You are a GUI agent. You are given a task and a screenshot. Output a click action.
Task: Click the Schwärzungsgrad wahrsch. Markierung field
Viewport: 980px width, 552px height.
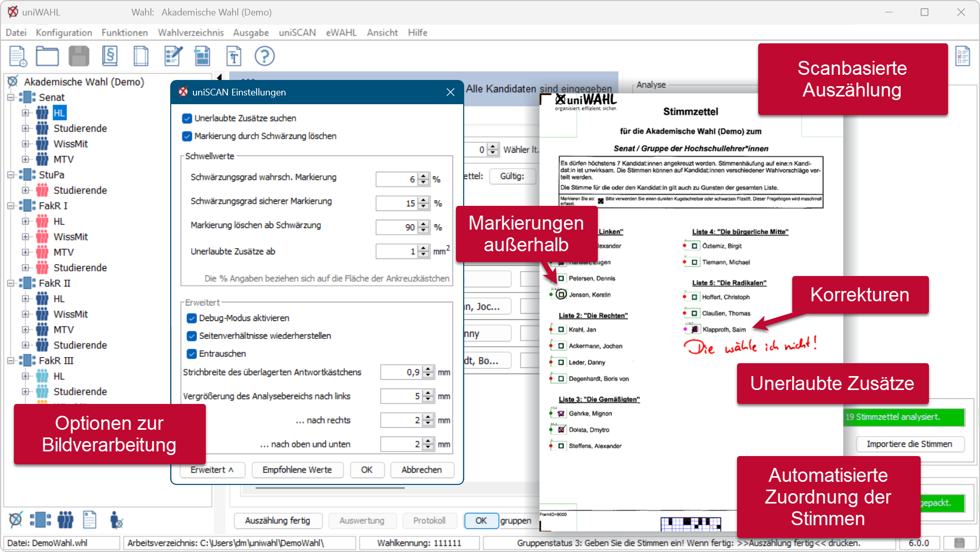[x=397, y=179]
